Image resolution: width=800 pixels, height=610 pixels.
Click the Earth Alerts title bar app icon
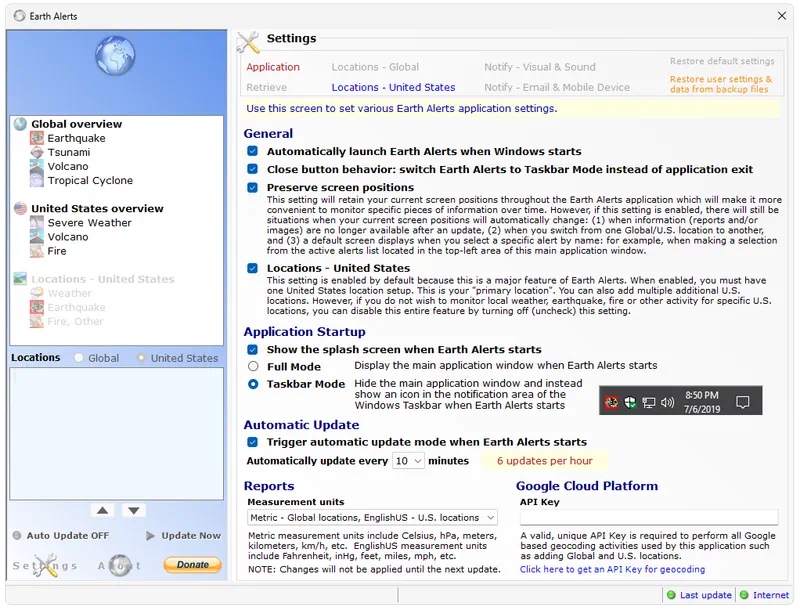click(x=19, y=16)
